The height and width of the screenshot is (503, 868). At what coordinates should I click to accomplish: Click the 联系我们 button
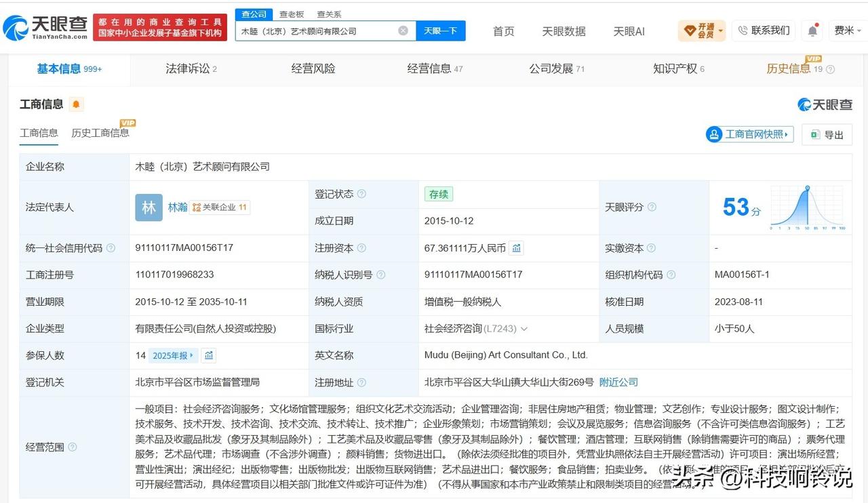[x=764, y=31]
